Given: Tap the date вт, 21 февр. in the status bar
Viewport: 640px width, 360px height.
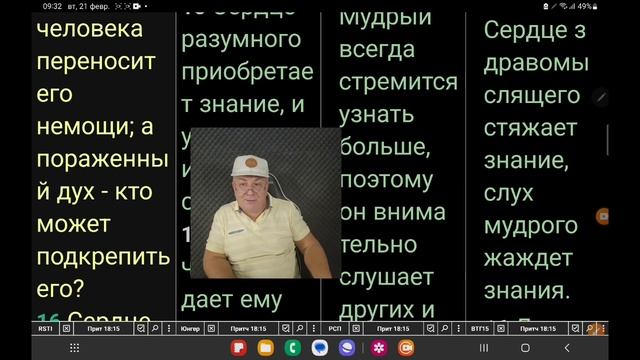Looking at the screenshot, I should click(x=88, y=6).
